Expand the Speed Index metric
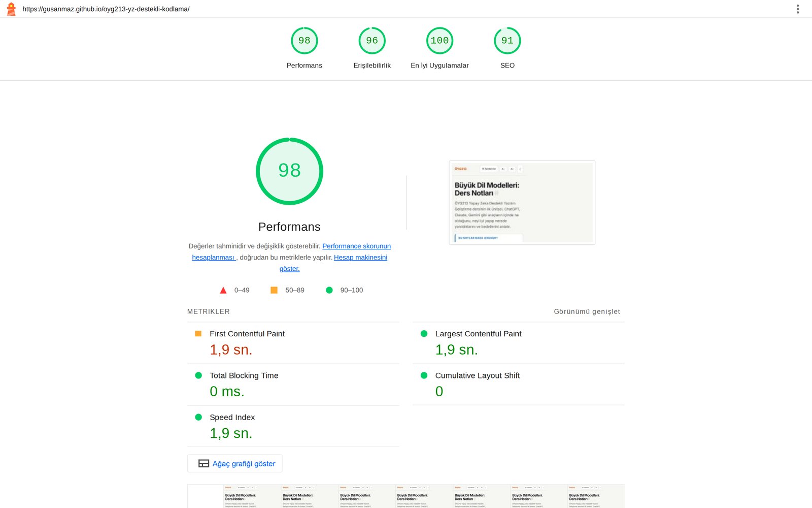This screenshot has width=812, height=508. point(293,426)
